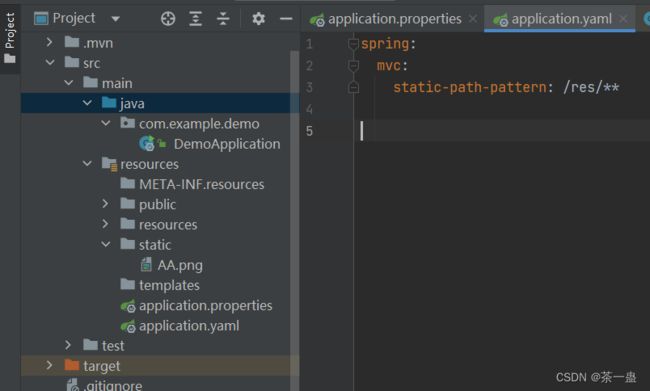Image resolution: width=650 pixels, height=391 pixels.
Task: Click the application.yaml Spring file icon in tree
Action: [x=128, y=326]
